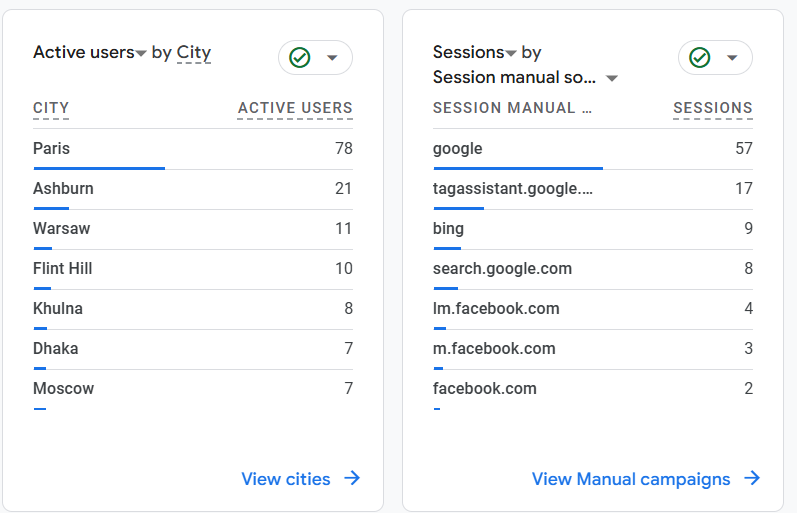
Task: Click the blue bar under Paris
Action: [98, 168]
